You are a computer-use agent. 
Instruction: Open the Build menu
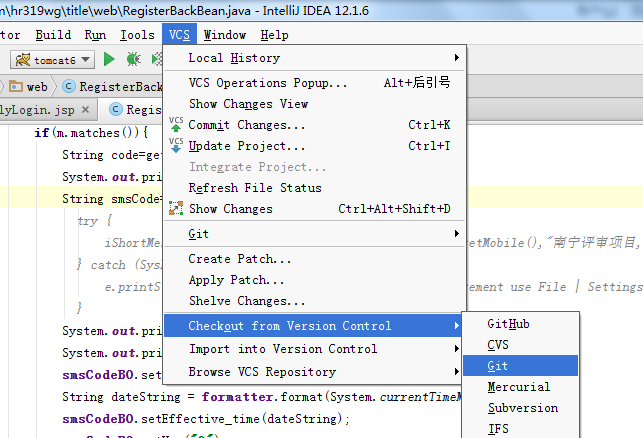coord(53,35)
